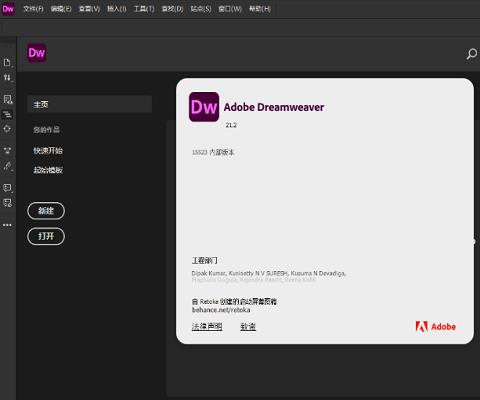Screen dimensions: 480x400
Task: Click the Format Source Code icon
Action: pyautogui.click(x=7, y=166)
